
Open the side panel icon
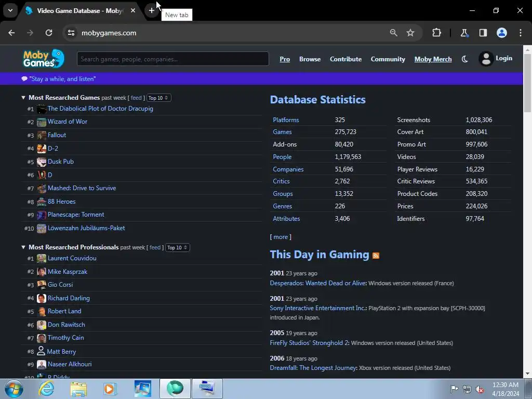pyautogui.click(x=483, y=33)
